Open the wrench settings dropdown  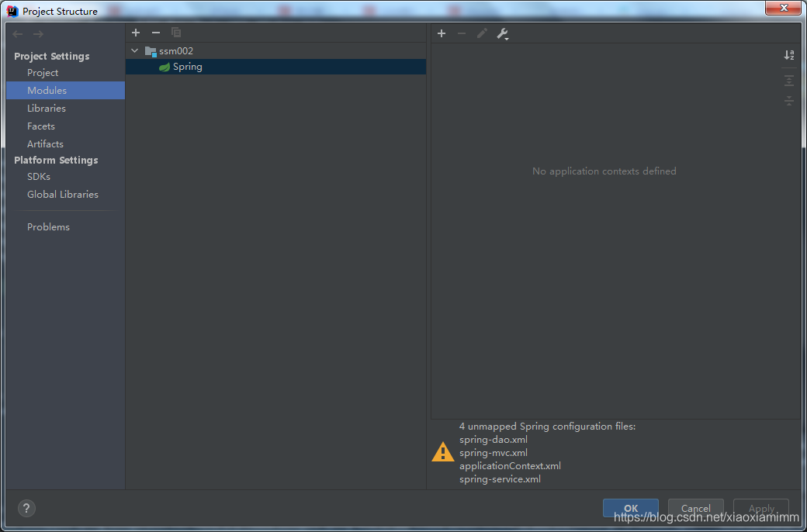(502, 34)
